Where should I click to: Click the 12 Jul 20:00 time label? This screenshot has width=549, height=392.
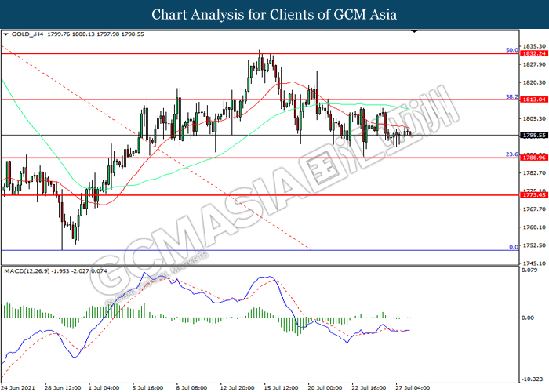click(237, 388)
